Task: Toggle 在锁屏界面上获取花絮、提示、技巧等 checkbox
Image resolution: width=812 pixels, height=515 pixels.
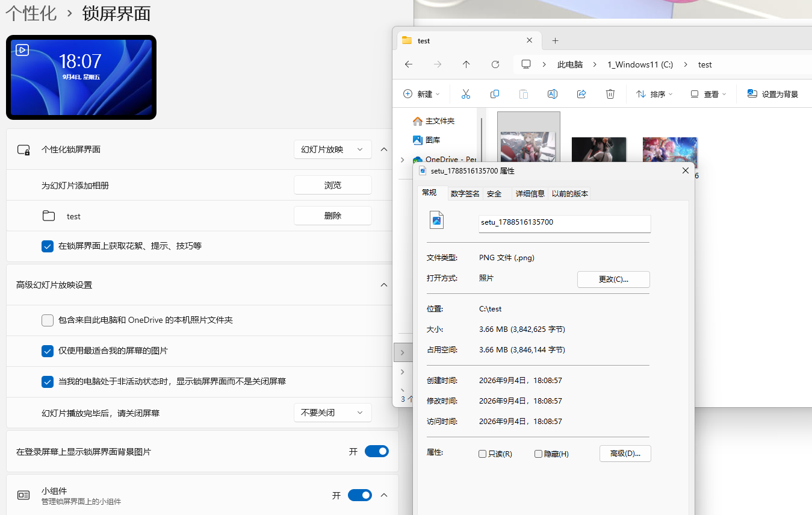Action: pyautogui.click(x=48, y=246)
